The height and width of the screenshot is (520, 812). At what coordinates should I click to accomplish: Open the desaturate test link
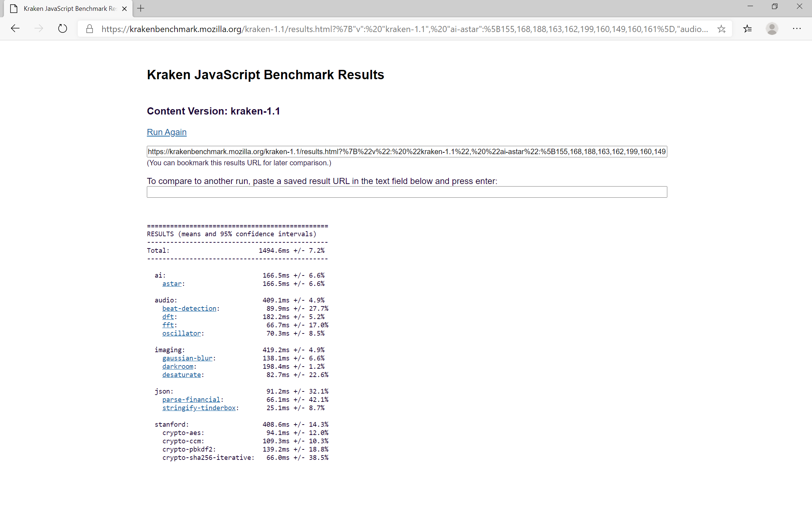[x=181, y=375]
